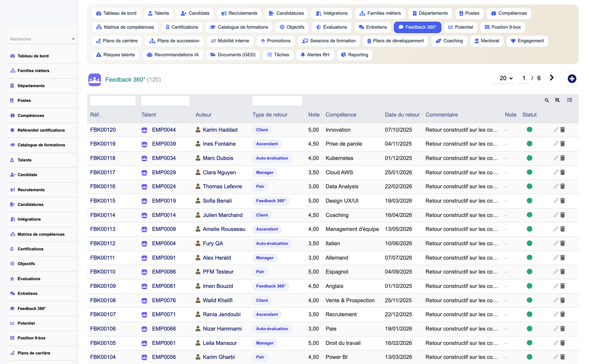Click the author icon beside Karim Haddad
Screen dimensions: 589x364
click(198, 130)
